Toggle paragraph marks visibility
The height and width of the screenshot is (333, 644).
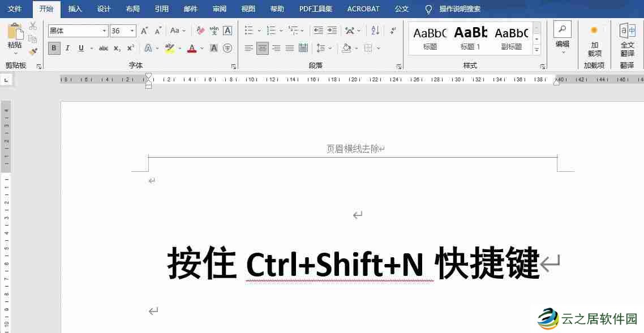pyautogui.click(x=392, y=30)
